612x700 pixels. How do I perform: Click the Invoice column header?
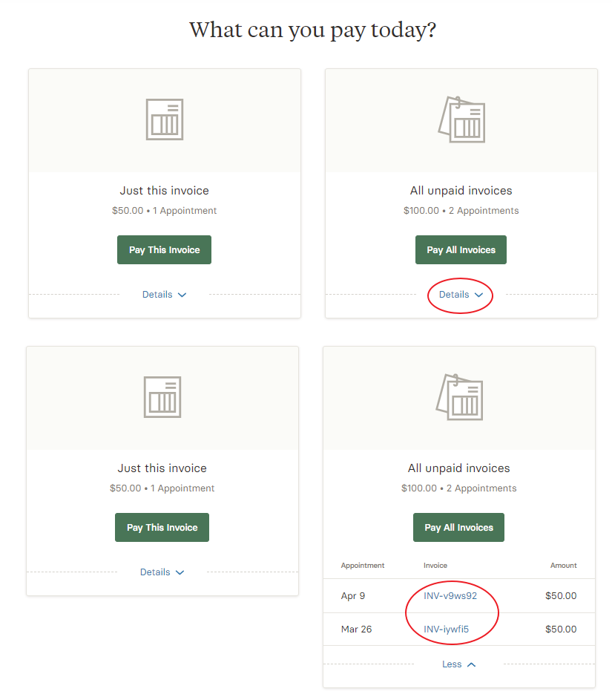[x=435, y=565]
